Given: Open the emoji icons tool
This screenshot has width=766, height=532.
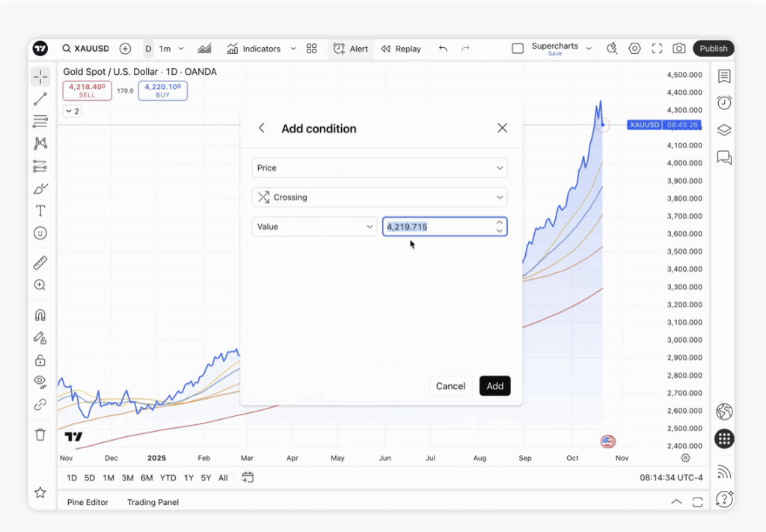Looking at the screenshot, I should [x=40, y=233].
